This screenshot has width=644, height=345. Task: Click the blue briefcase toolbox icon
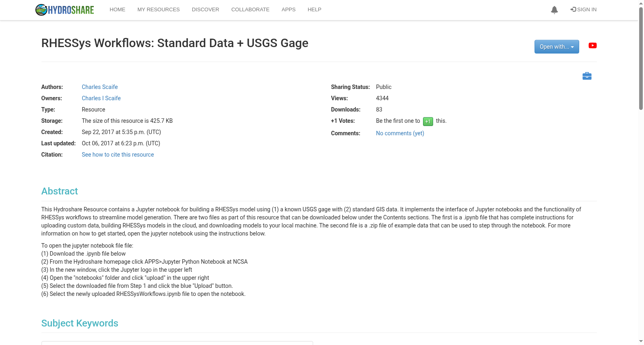(x=587, y=76)
